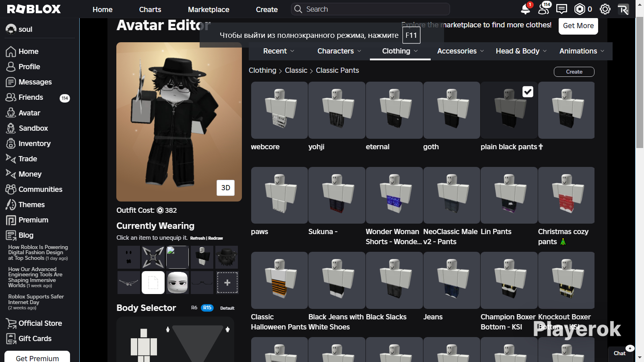
Task: Go to Home in top navigation
Action: click(103, 9)
